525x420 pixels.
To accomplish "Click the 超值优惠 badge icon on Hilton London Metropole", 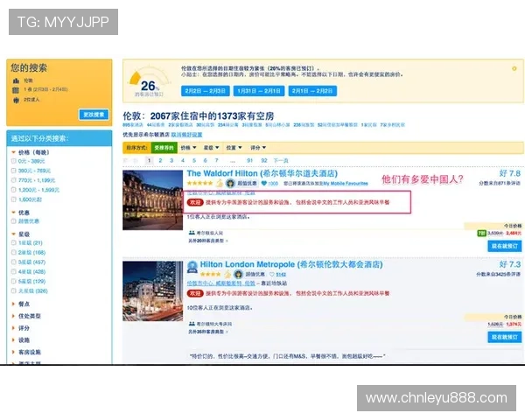I will pyautogui.click(x=238, y=274).
